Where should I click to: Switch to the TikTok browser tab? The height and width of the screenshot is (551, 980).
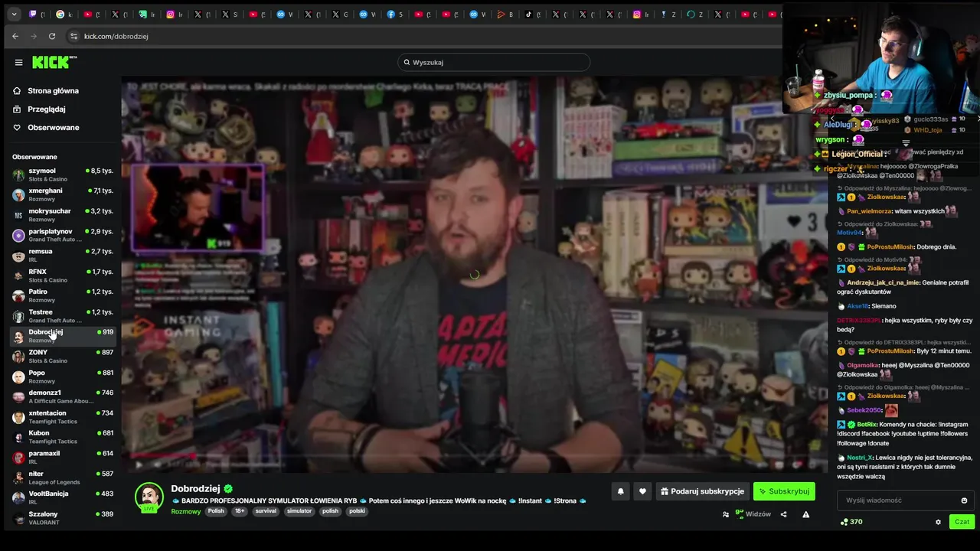[x=532, y=14]
